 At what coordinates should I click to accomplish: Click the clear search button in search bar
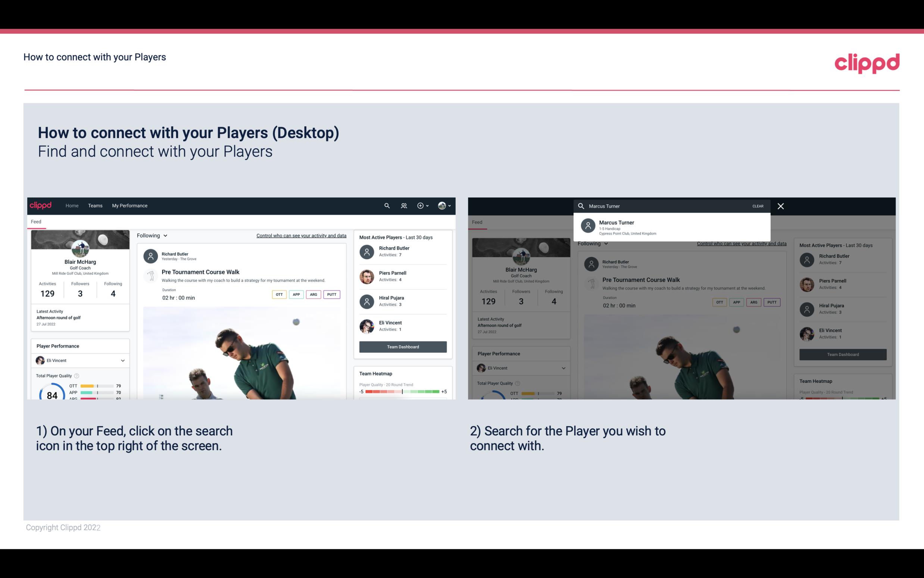[757, 206]
